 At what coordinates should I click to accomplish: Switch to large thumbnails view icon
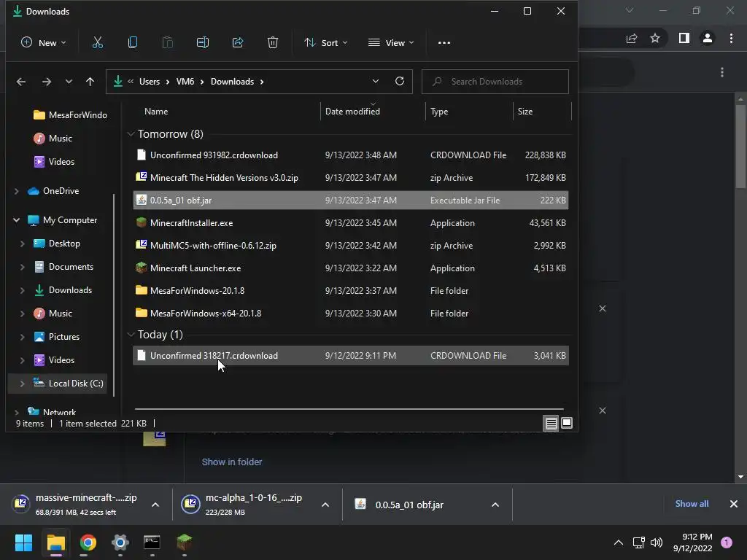tap(566, 423)
